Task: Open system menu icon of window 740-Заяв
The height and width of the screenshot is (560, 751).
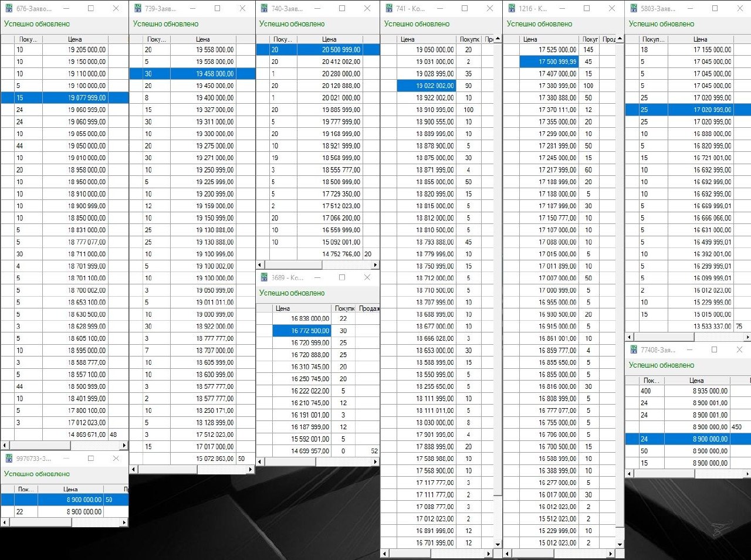Action: (x=263, y=9)
